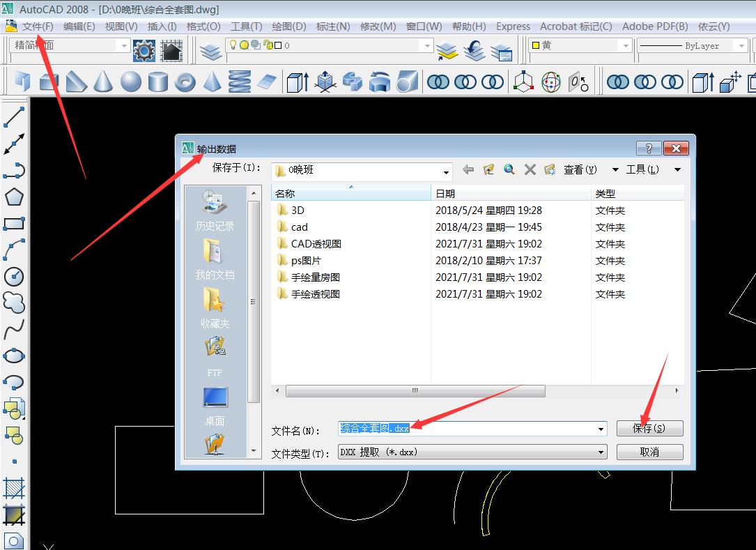Image resolution: width=756 pixels, height=550 pixels.
Task: Select the Rectangle drawing tool
Action: (x=14, y=223)
